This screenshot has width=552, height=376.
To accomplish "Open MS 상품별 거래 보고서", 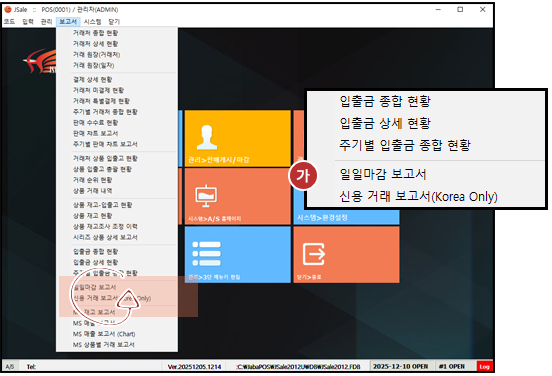I will tap(104, 345).
